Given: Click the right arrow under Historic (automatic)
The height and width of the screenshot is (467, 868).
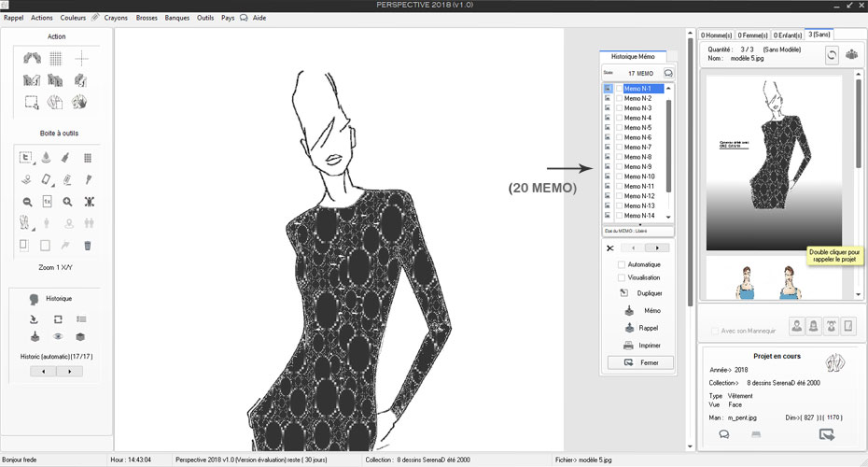Looking at the screenshot, I should pos(70,371).
